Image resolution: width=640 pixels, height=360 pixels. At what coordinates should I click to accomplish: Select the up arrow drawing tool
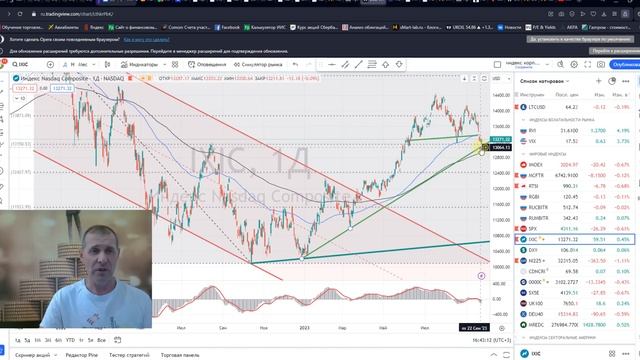point(385,64)
